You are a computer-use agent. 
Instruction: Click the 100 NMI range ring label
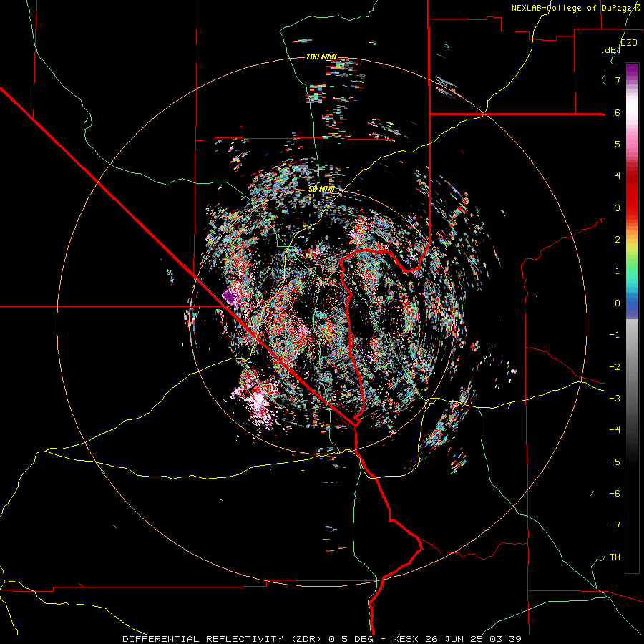click(x=321, y=57)
